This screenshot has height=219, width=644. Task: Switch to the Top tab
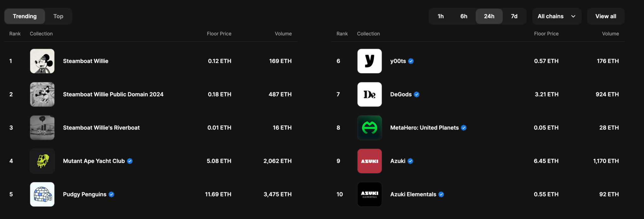click(58, 16)
